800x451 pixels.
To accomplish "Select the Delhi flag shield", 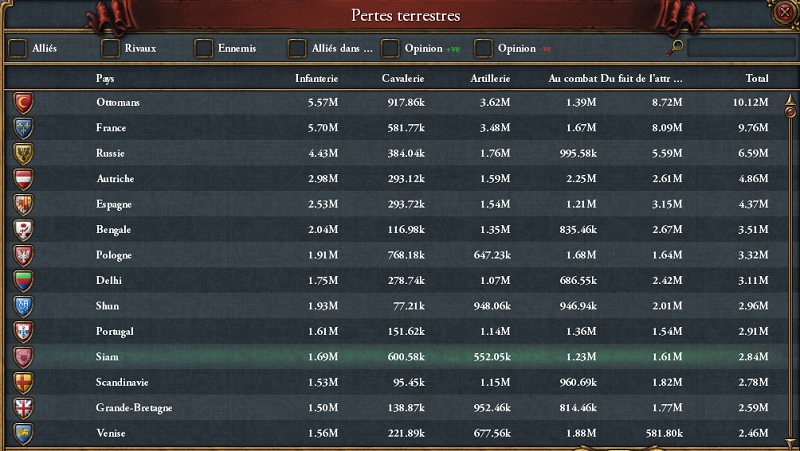I will pos(23,281).
